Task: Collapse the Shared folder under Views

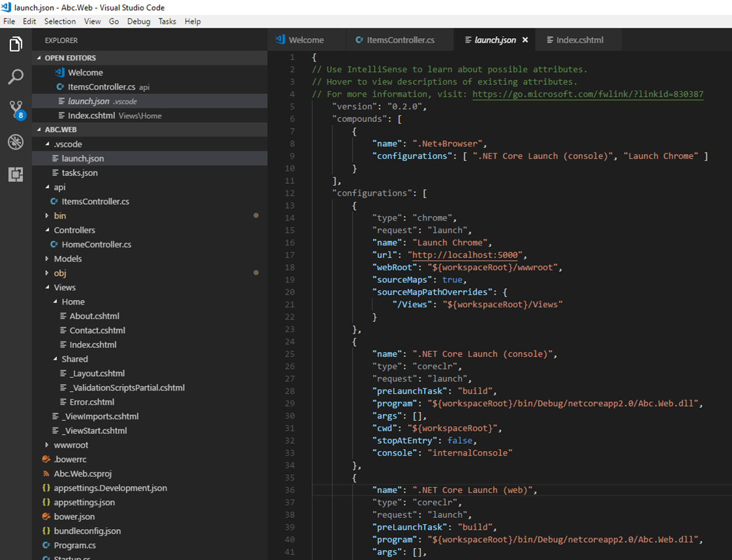Action: point(55,359)
